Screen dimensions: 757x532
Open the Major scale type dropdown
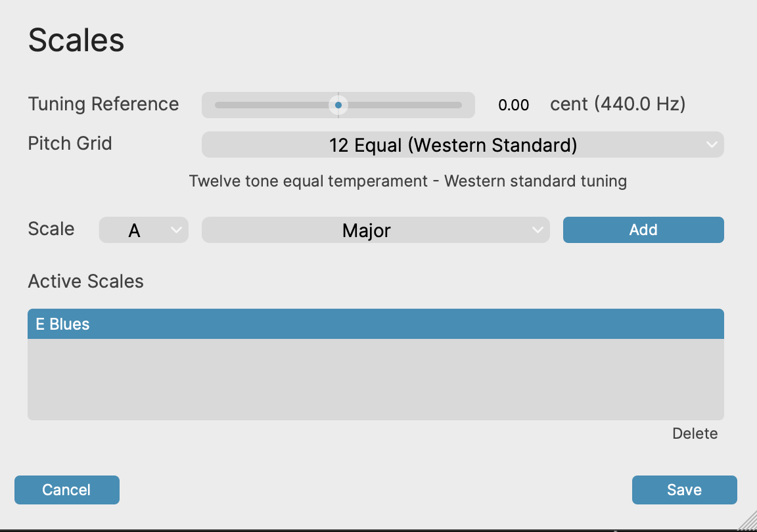click(x=367, y=230)
